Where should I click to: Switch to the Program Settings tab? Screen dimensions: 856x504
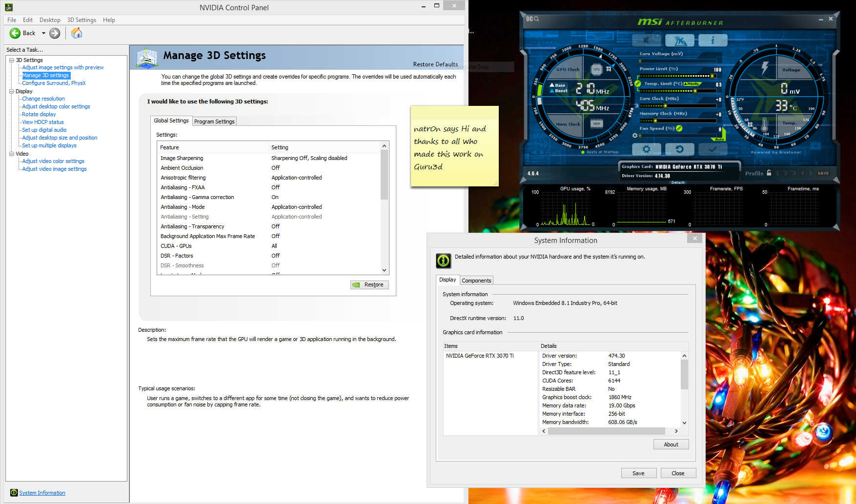[214, 121]
